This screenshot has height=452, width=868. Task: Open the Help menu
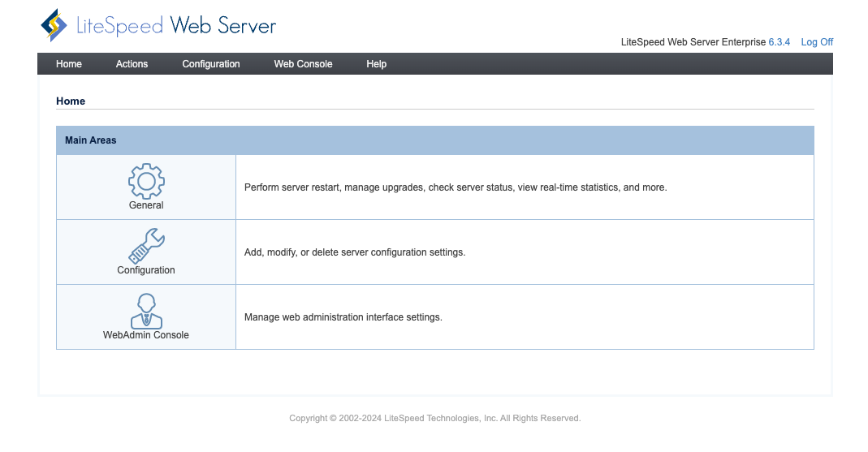tap(376, 64)
